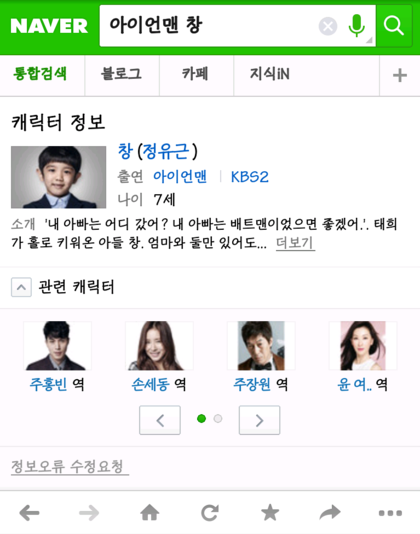This screenshot has width=420, height=534.
Task: Bookmark page with the star icon
Action: [270, 513]
